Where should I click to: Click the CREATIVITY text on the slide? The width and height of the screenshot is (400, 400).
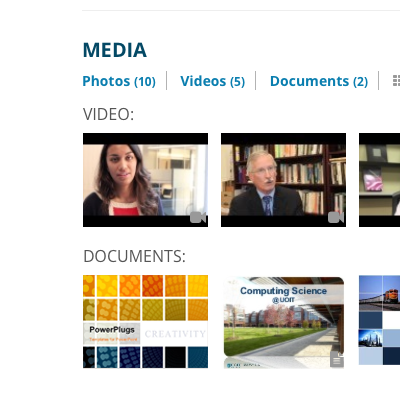click(175, 334)
